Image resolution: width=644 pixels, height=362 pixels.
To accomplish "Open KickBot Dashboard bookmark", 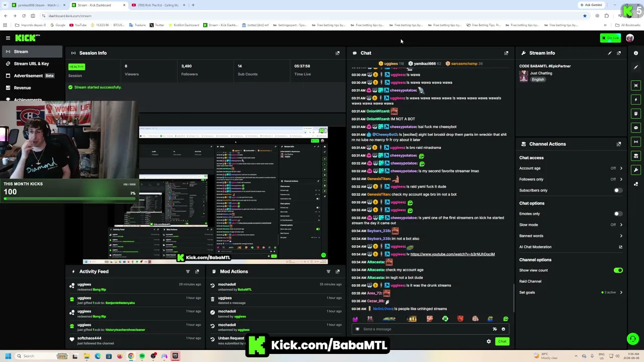I will [x=184, y=25].
